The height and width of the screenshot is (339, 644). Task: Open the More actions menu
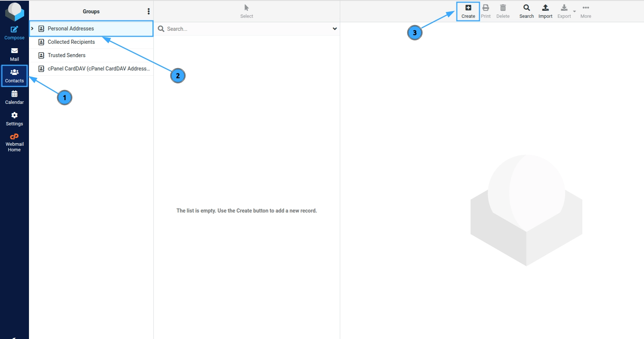click(586, 11)
